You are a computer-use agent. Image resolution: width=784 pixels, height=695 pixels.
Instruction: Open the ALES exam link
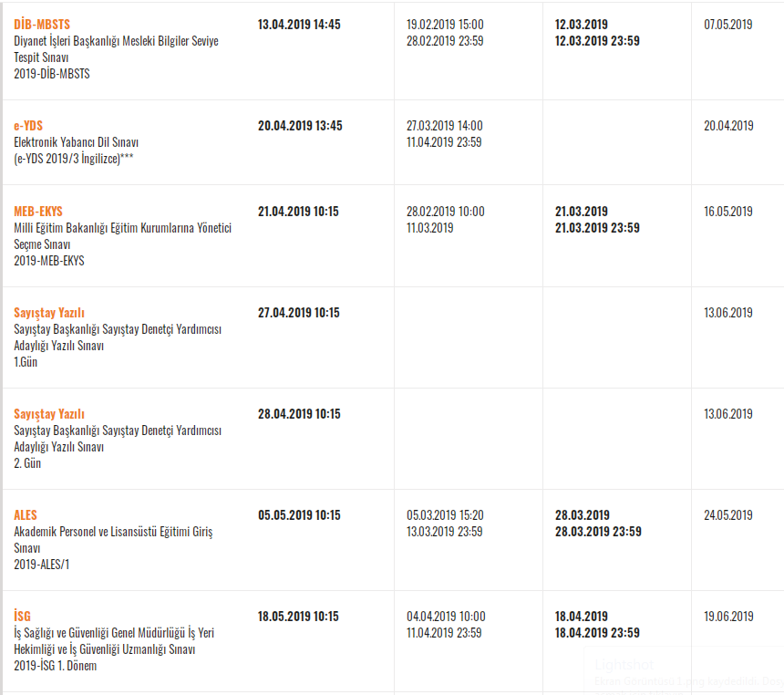(25, 515)
